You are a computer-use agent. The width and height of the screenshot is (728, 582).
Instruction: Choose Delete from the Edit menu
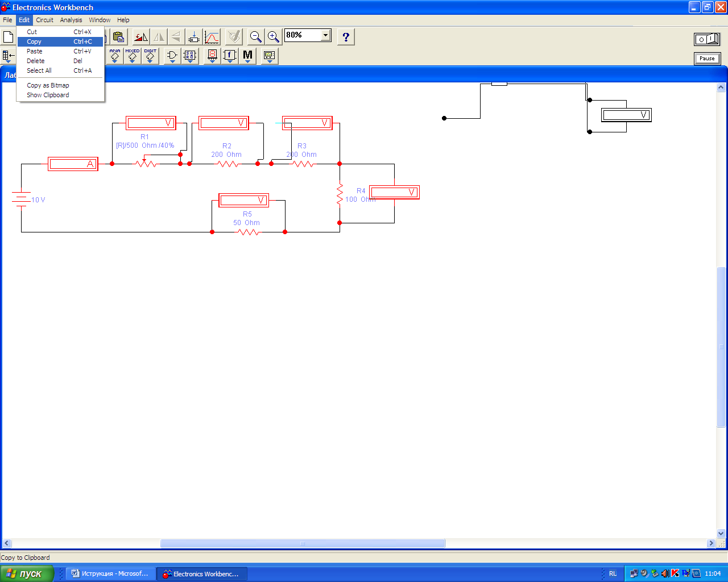click(x=60, y=61)
